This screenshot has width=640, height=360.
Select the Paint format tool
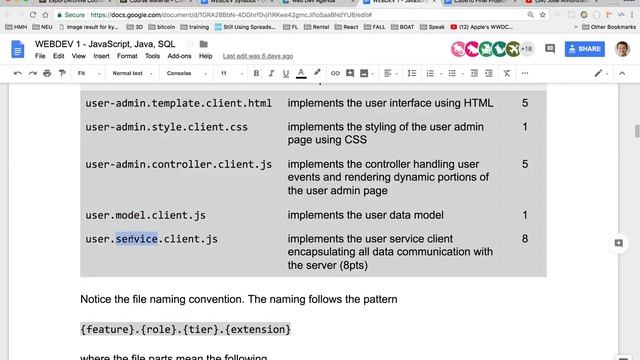coord(62,73)
